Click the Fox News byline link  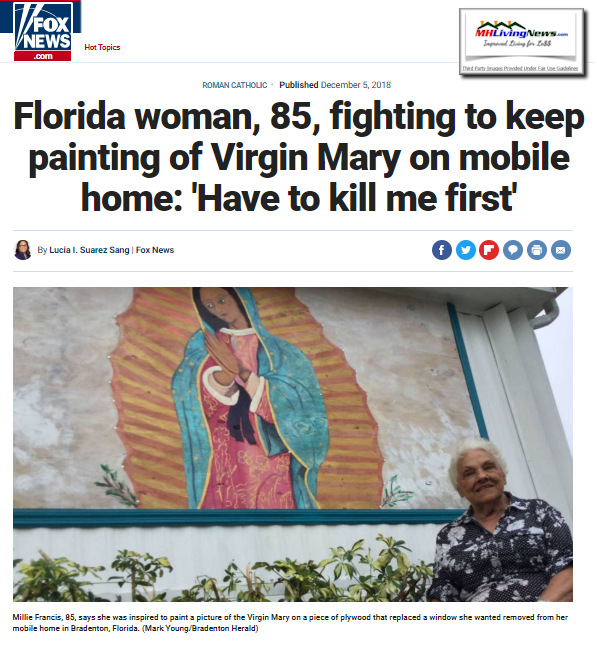click(155, 250)
